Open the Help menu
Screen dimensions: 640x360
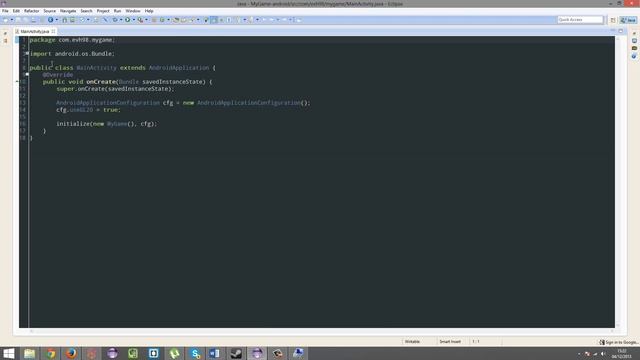click(x=149, y=11)
